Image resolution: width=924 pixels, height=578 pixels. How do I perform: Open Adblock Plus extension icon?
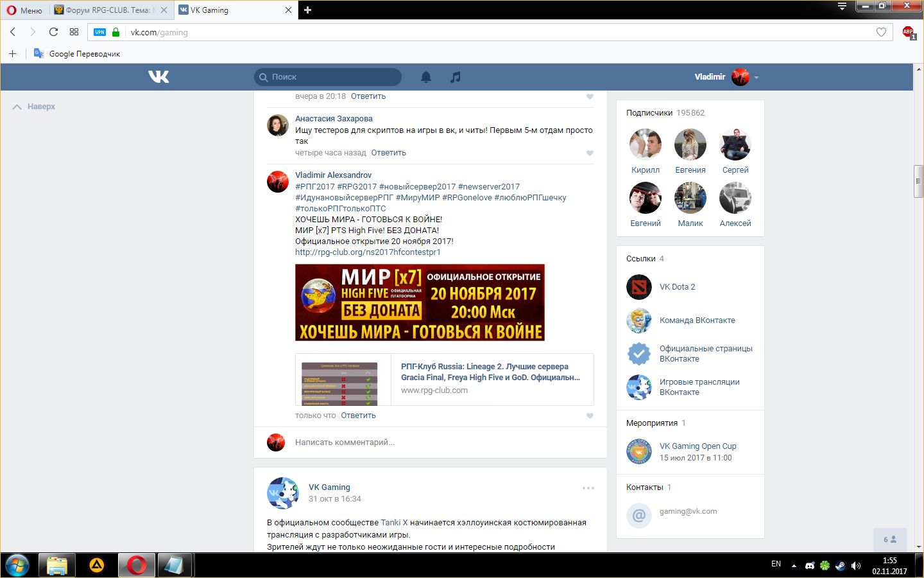tap(908, 32)
